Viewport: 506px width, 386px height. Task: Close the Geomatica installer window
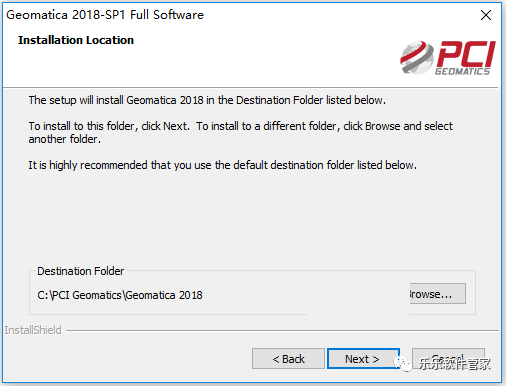486,15
